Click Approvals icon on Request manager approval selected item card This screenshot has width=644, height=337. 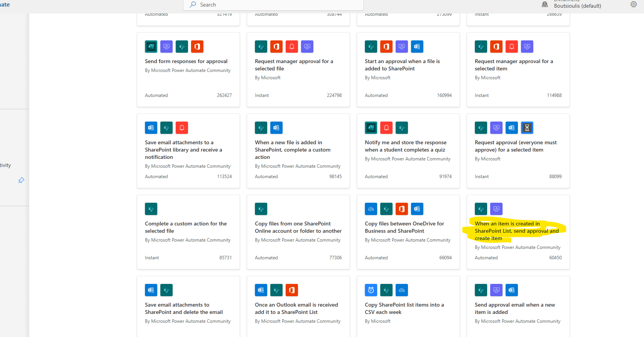[x=527, y=47]
